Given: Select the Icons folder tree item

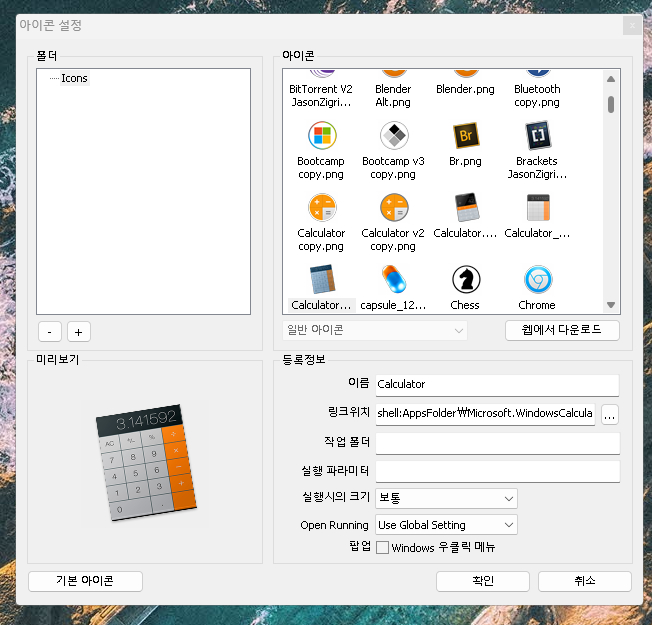Looking at the screenshot, I should 74,78.
